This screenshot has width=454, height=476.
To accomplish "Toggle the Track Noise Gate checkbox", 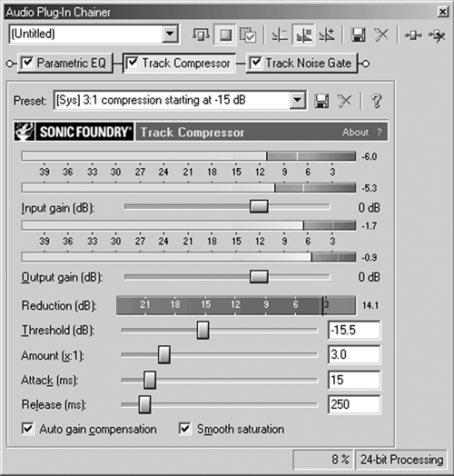I will 256,63.
